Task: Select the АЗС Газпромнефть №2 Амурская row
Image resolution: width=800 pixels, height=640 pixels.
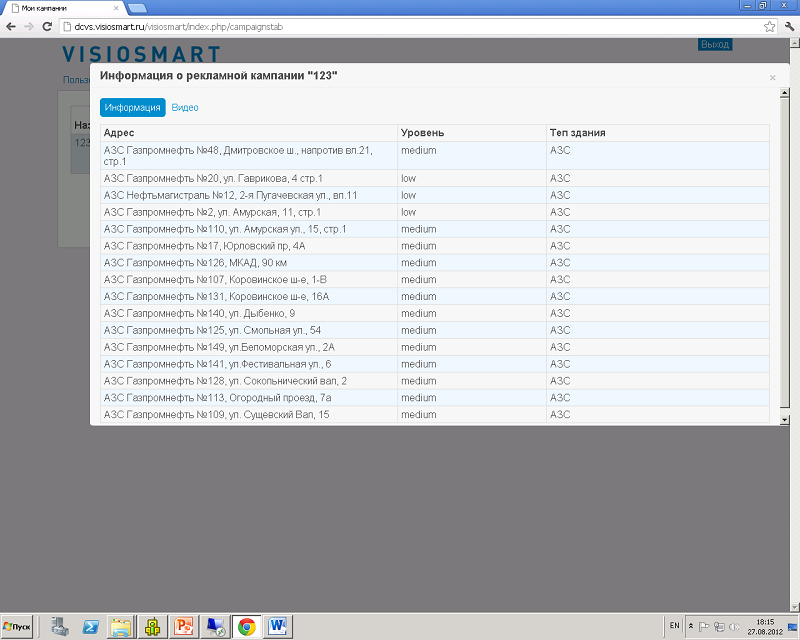Action: (x=435, y=212)
